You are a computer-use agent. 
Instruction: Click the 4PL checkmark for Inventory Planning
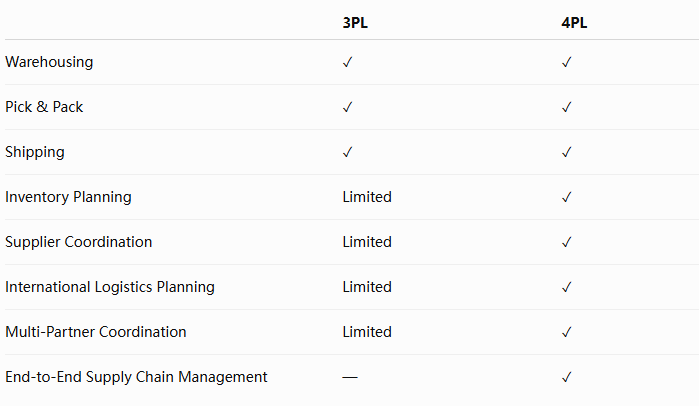[567, 197]
